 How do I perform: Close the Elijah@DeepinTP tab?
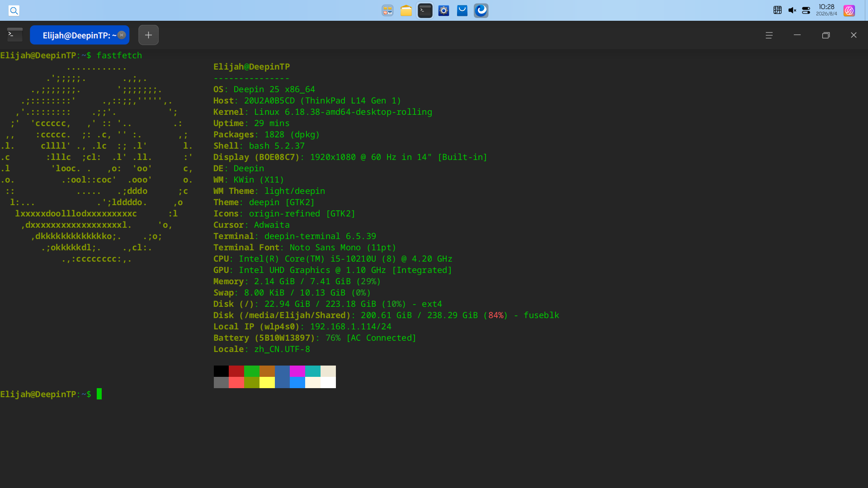tap(122, 35)
